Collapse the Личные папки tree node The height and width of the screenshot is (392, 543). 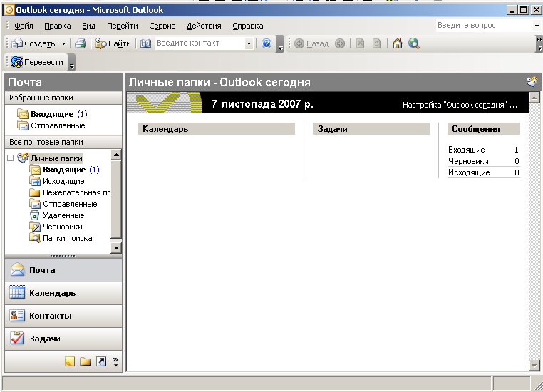[x=11, y=158]
